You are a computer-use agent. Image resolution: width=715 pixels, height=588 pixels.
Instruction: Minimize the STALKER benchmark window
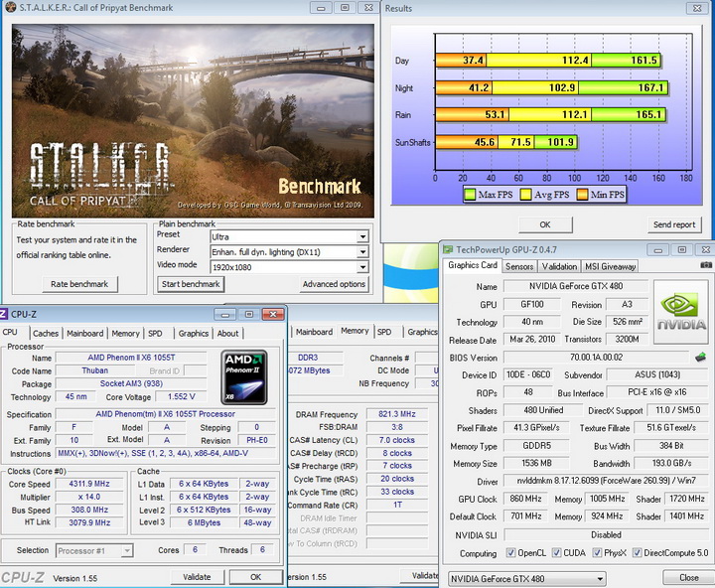point(321,8)
